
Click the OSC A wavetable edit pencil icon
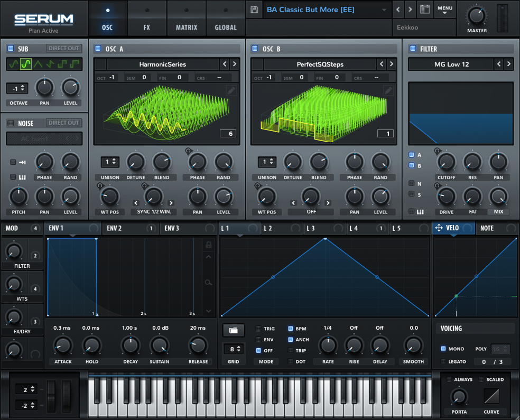pyautogui.click(x=231, y=91)
